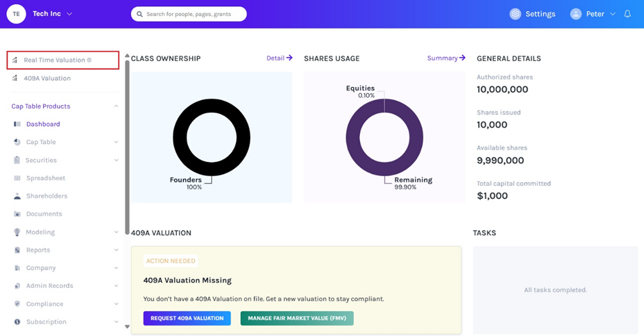644x336 pixels.
Task: Click the Cap Table pie icon
Action: point(17,142)
